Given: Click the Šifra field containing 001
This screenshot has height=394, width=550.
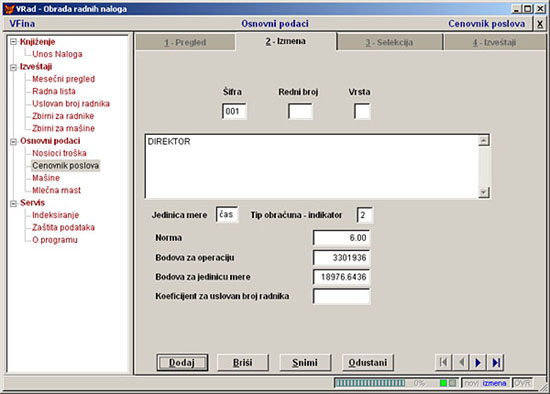Looking at the screenshot, I should pos(234,111).
